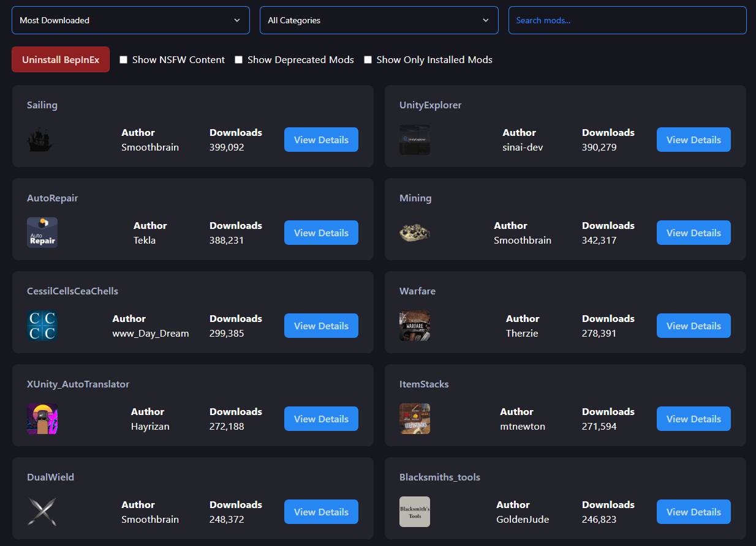Click the 299,385 downloads count
This screenshot has width=756, height=546.
tap(227, 334)
